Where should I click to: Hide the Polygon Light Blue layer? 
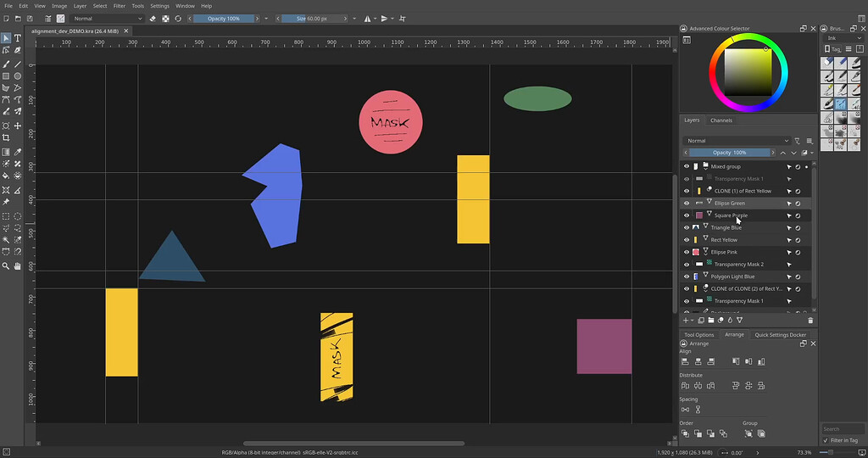point(687,276)
